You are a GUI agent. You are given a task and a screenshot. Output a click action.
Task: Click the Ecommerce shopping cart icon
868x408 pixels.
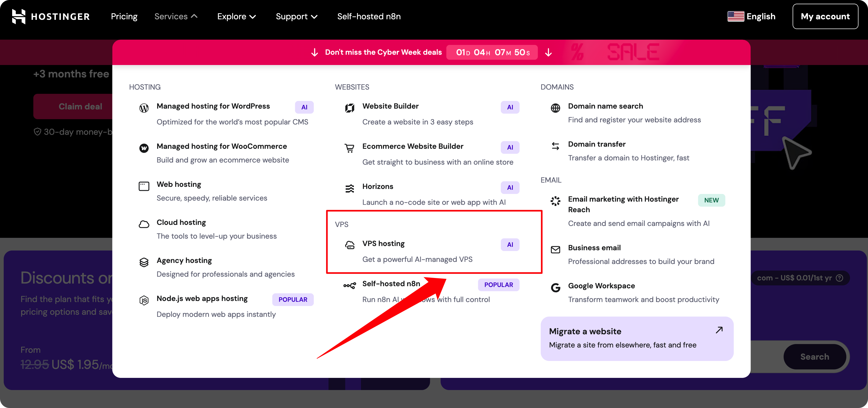(349, 148)
